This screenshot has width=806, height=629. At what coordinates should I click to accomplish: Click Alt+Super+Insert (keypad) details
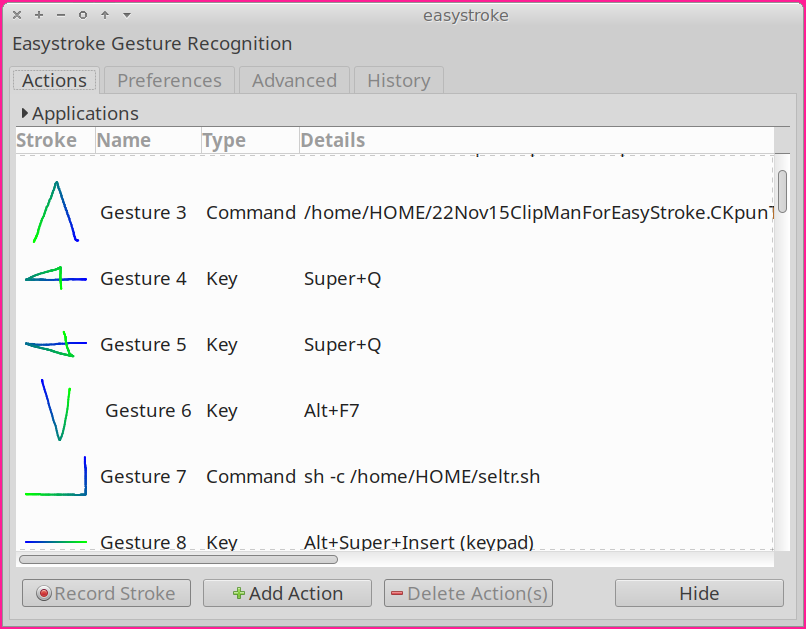pyautogui.click(x=418, y=542)
